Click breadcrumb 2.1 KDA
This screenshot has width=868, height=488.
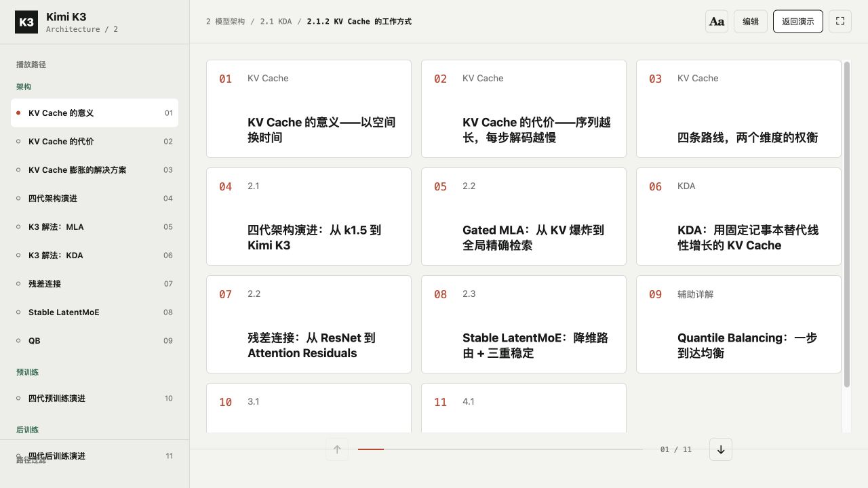point(276,22)
